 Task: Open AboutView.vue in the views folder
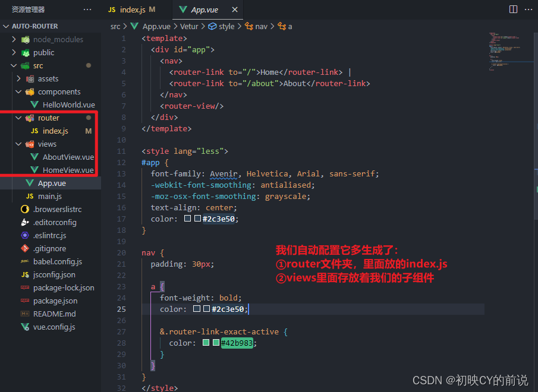[x=68, y=157]
